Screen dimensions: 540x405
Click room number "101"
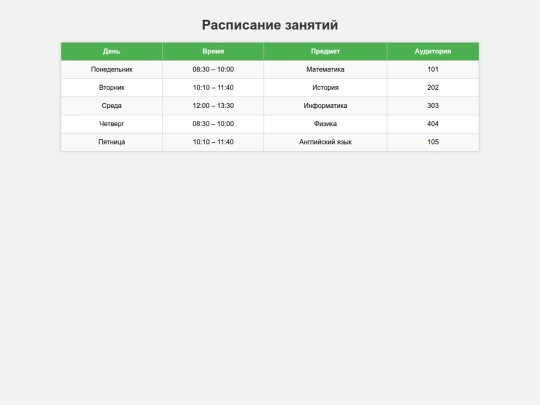(433, 70)
